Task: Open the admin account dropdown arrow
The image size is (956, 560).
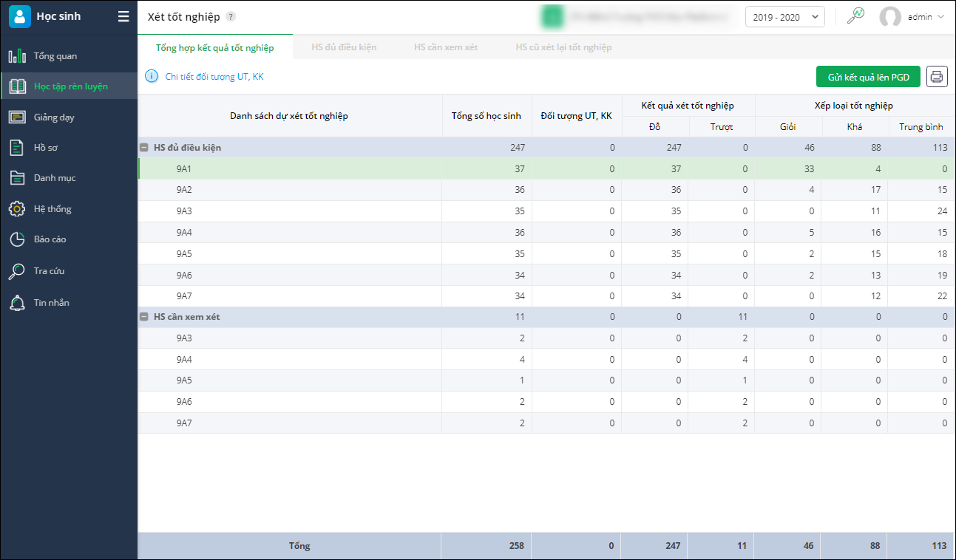Action: click(x=941, y=17)
